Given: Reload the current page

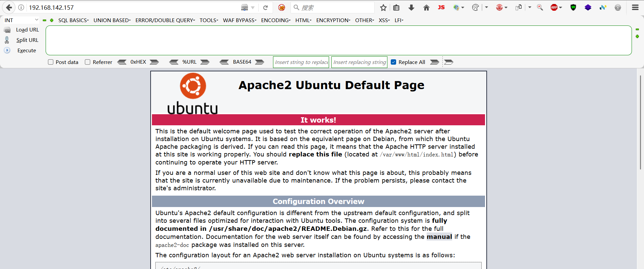Looking at the screenshot, I should tap(265, 7).
